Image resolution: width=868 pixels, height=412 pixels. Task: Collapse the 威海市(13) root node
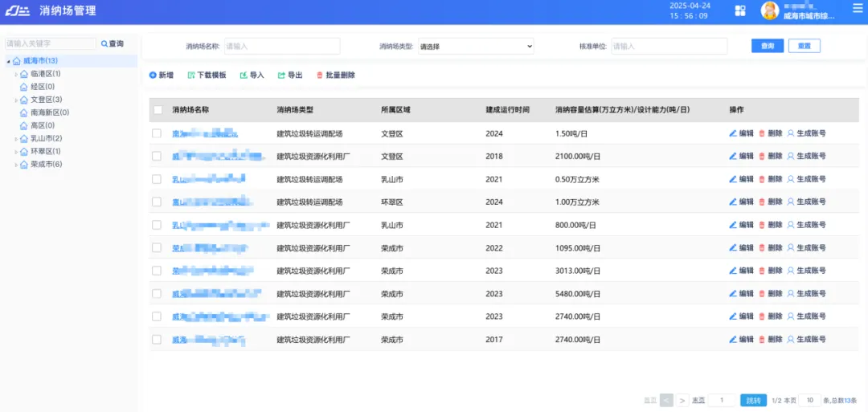(8, 62)
